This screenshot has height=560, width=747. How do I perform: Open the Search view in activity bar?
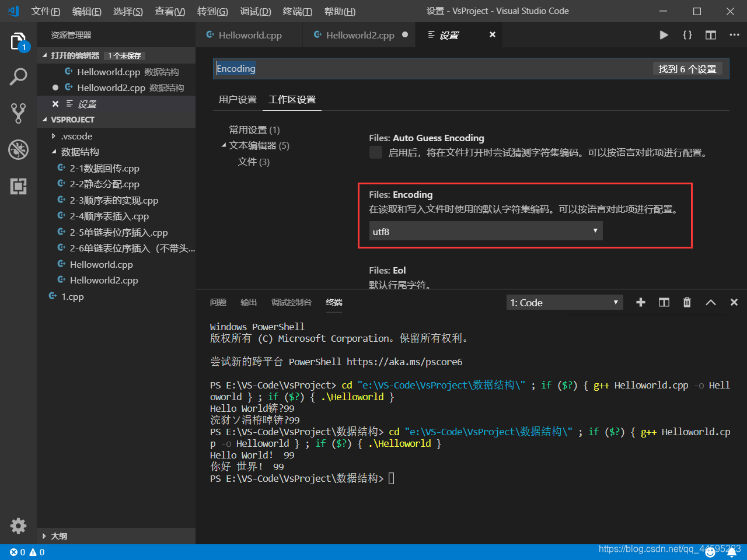click(19, 76)
